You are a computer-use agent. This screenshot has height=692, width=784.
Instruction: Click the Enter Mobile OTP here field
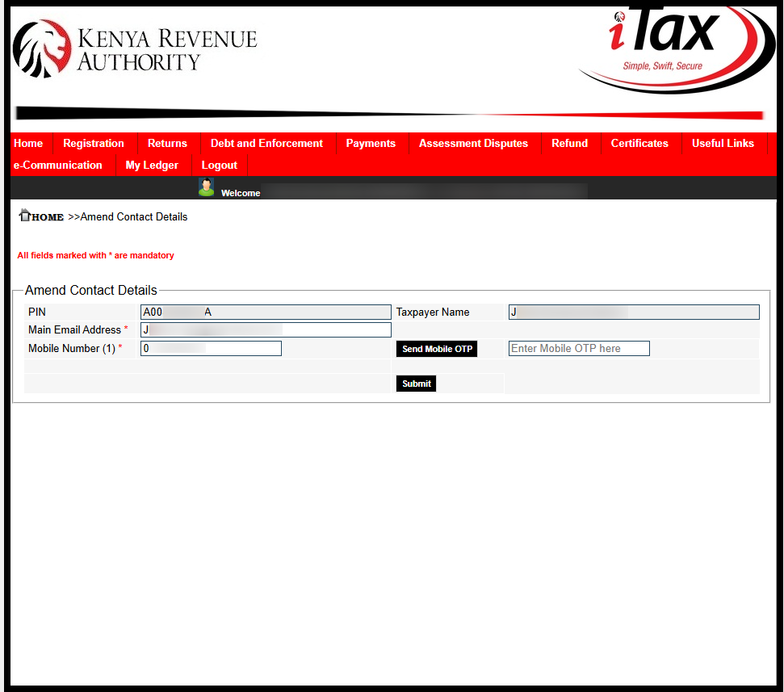[x=578, y=348]
